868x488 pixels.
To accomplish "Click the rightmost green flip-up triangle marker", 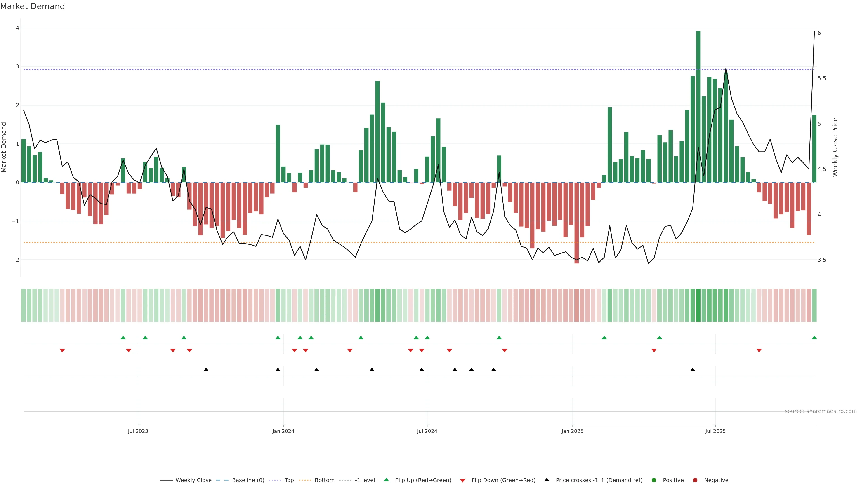I will (814, 338).
